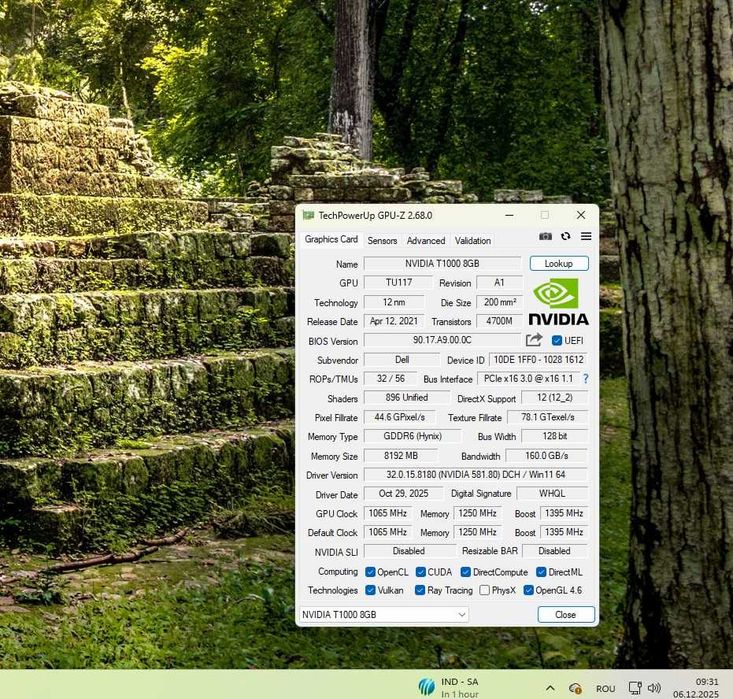Screen dimensions: 733x699
Task: Click the Subvendor value Dell
Action: click(x=402, y=360)
